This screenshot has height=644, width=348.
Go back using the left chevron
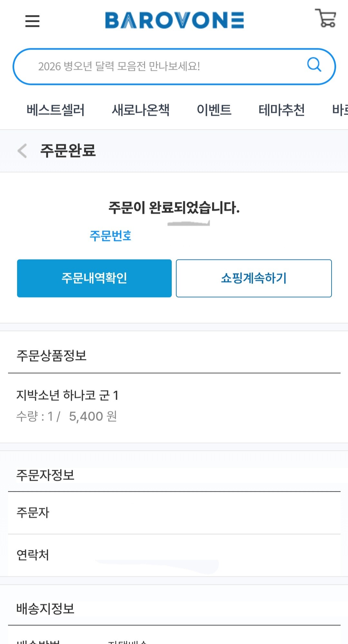tap(22, 151)
